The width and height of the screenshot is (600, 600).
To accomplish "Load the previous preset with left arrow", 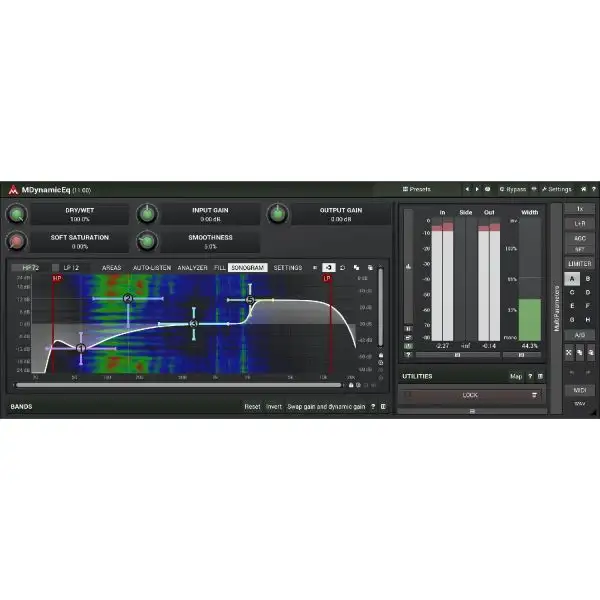I will pyautogui.click(x=465, y=188).
